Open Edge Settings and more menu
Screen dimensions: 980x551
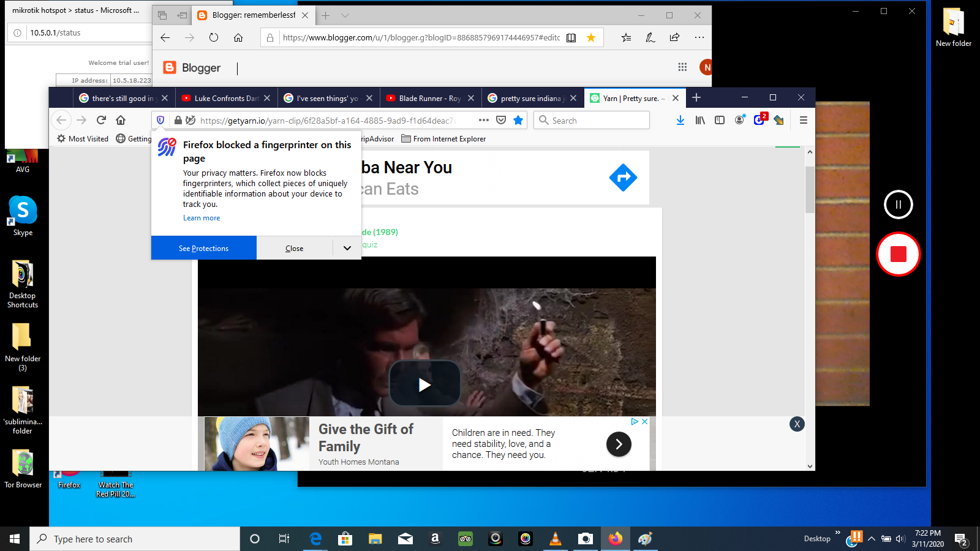click(x=699, y=37)
